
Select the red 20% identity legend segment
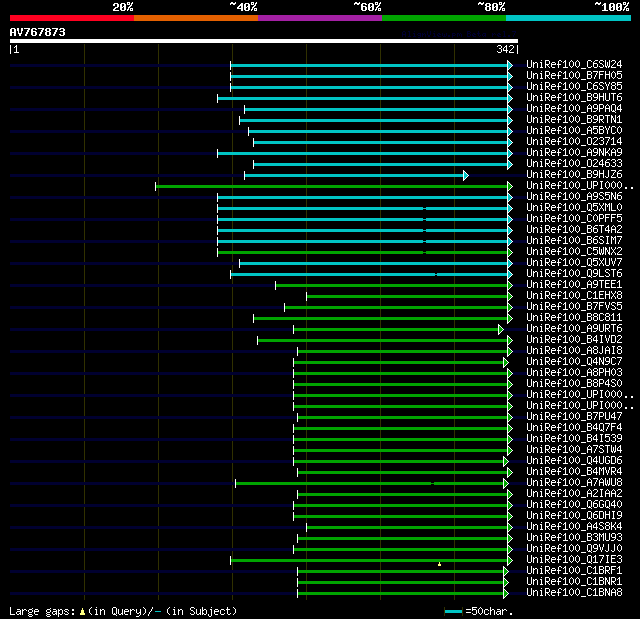pyautogui.click(x=72, y=18)
